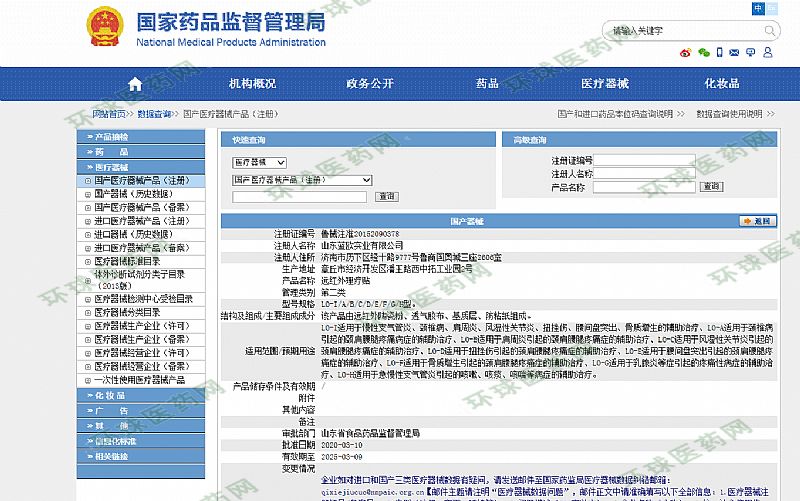Image resolution: width=800 pixels, height=501 pixels.
Task: Open the mobile phone version icon
Action: point(718,52)
